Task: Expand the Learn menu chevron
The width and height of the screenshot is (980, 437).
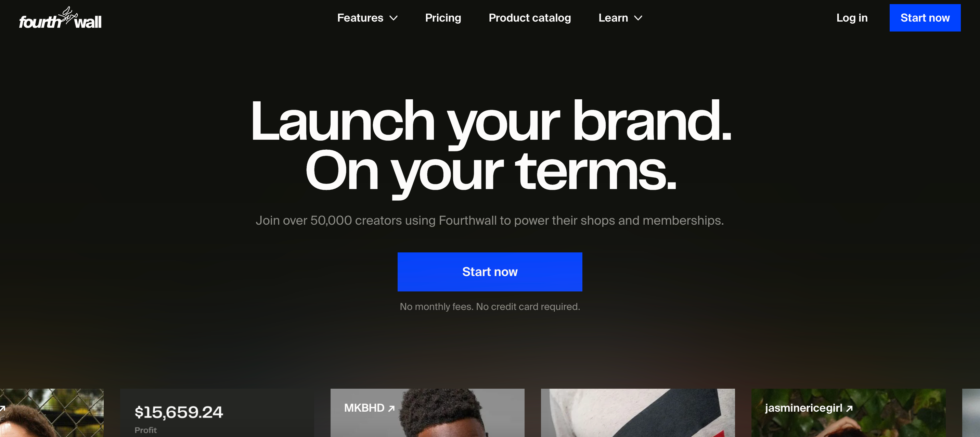Action: (x=639, y=18)
